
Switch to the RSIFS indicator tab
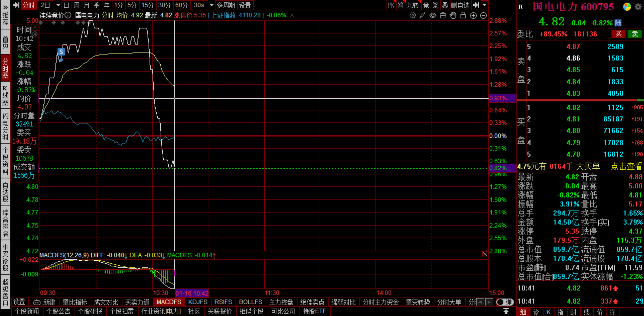coord(223,302)
